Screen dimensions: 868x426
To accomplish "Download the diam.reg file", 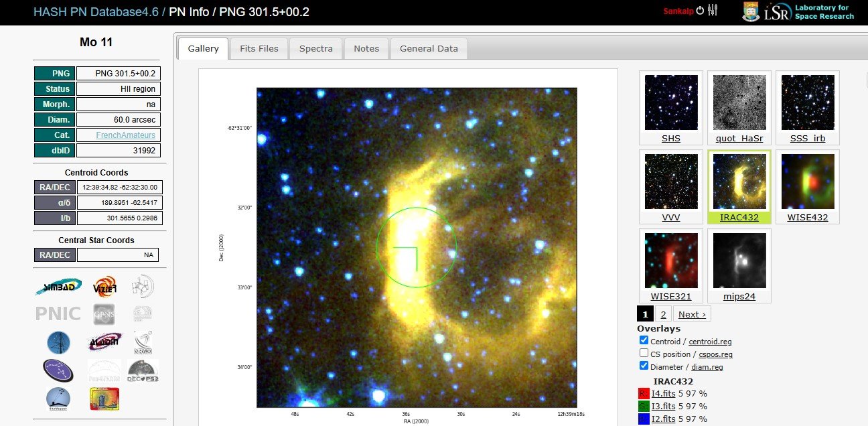I will pos(706,367).
